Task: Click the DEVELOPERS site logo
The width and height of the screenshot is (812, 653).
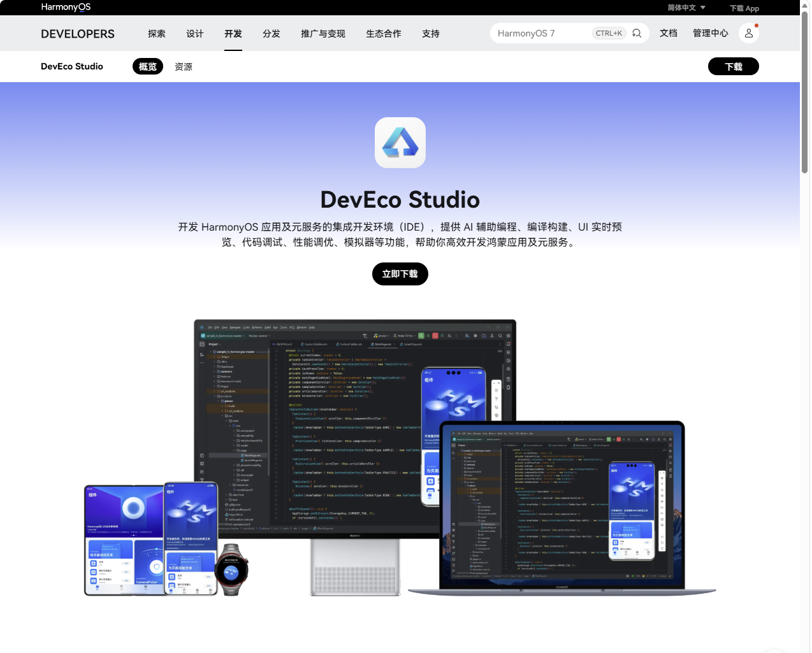Action: point(78,34)
